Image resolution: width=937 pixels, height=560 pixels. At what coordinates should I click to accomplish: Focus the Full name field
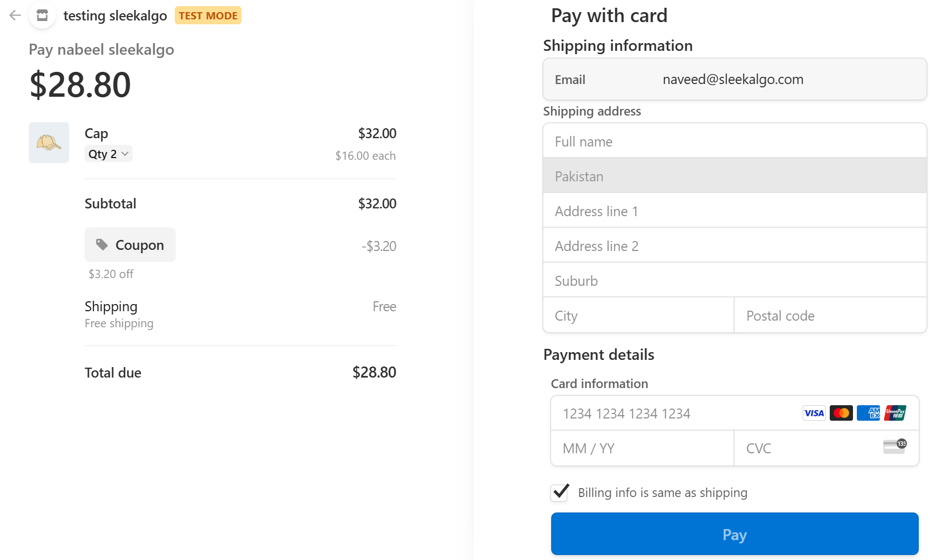(735, 142)
